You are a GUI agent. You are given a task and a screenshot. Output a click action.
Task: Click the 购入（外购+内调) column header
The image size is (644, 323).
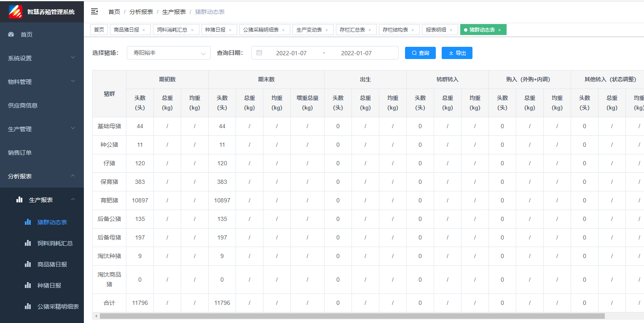point(530,79)
